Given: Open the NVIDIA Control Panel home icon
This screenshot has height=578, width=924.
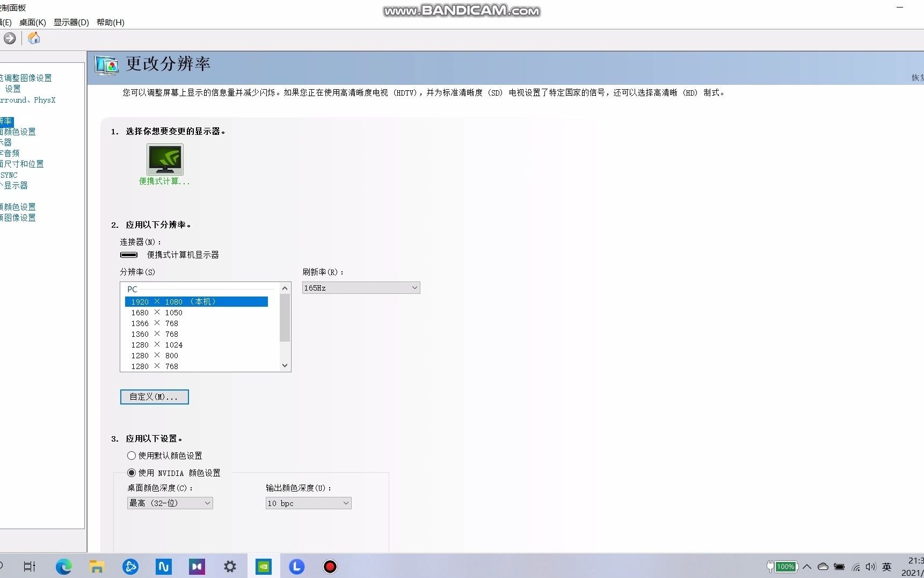Looking at the screenshot, I should coord(33,38).
